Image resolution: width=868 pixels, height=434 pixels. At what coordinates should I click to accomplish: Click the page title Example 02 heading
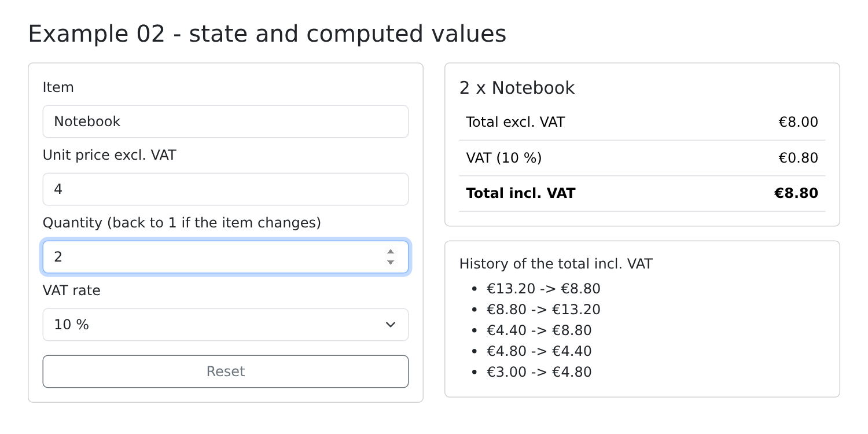pos(267,34)
